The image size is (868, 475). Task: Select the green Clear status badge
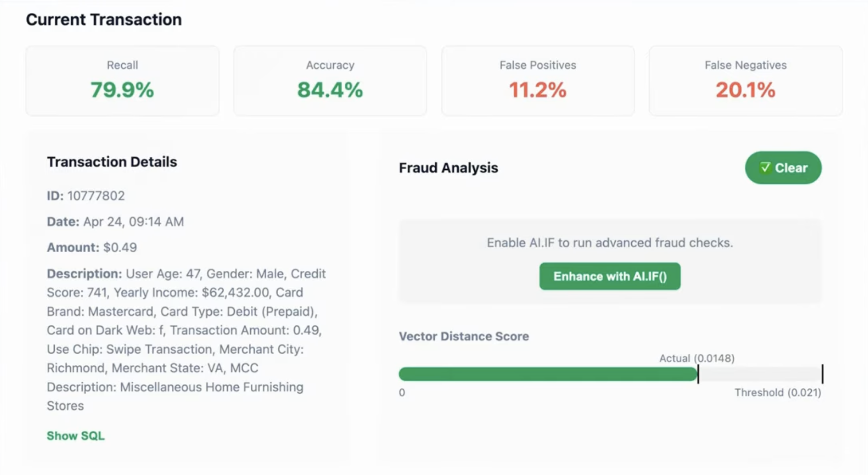click(783, 168)
